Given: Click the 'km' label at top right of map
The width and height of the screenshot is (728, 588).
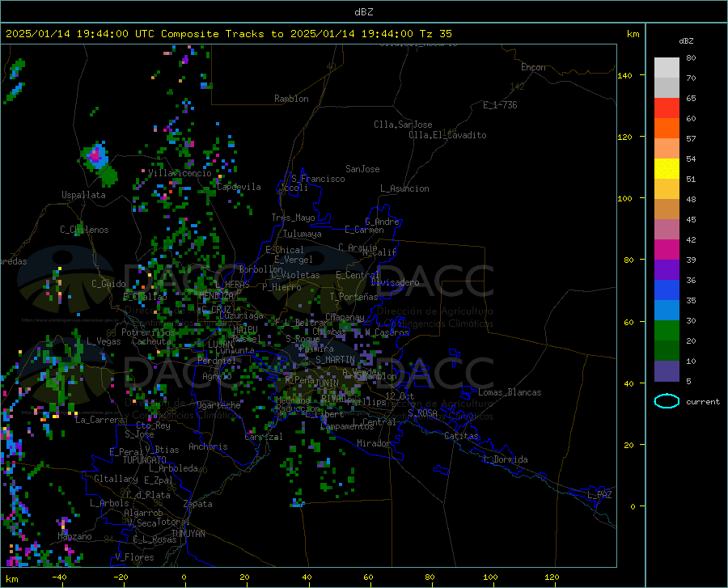Looking at the screenshot, I should tap(633, 34).
